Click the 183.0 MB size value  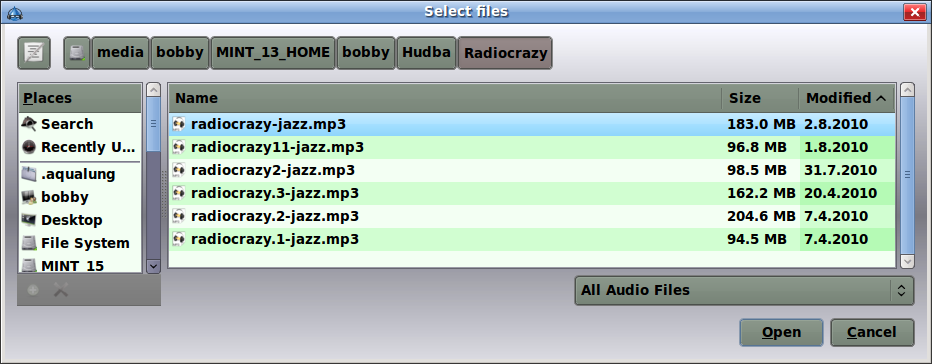click(761, 124)
